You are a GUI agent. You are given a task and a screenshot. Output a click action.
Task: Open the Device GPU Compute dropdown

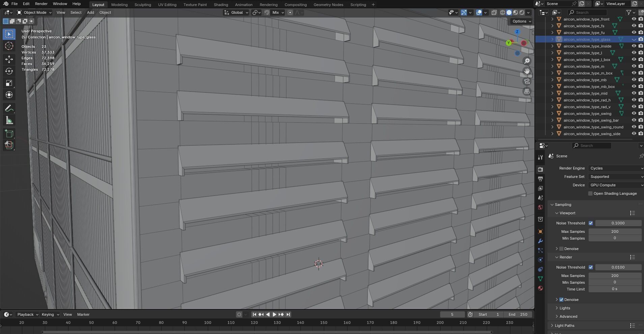(616, 185)
